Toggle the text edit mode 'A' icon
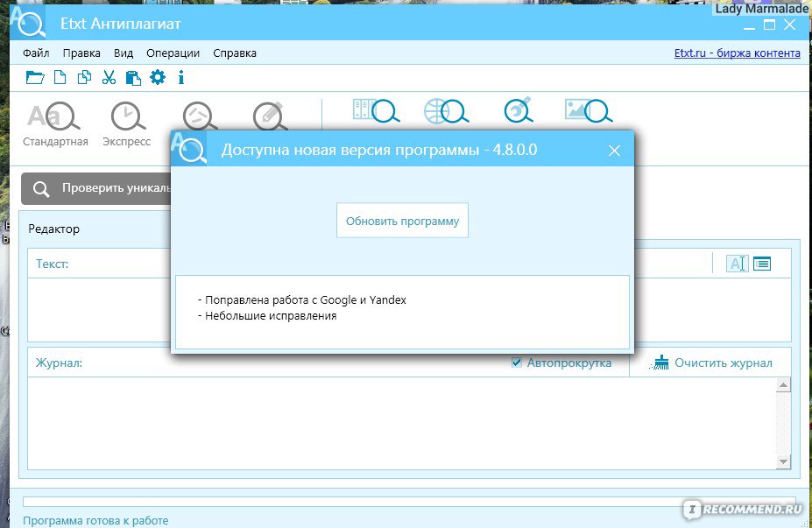This screenshot has width=812, height=528. (737, 264)
